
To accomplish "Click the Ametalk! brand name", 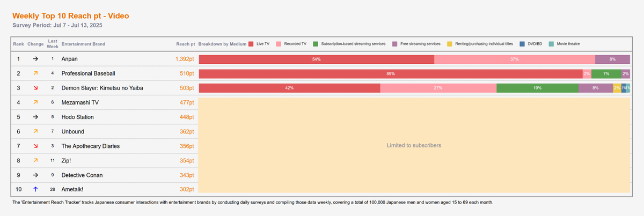I will (73, 190).
